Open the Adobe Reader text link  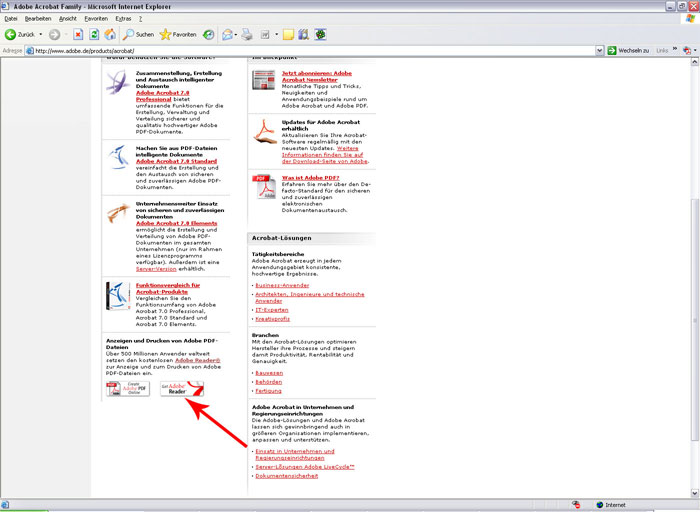tap(198, 360)
